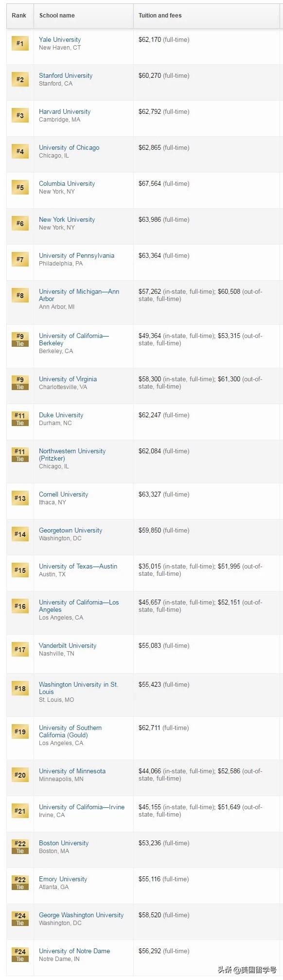Click the #17 rank badge

click(x=20, y=649)
